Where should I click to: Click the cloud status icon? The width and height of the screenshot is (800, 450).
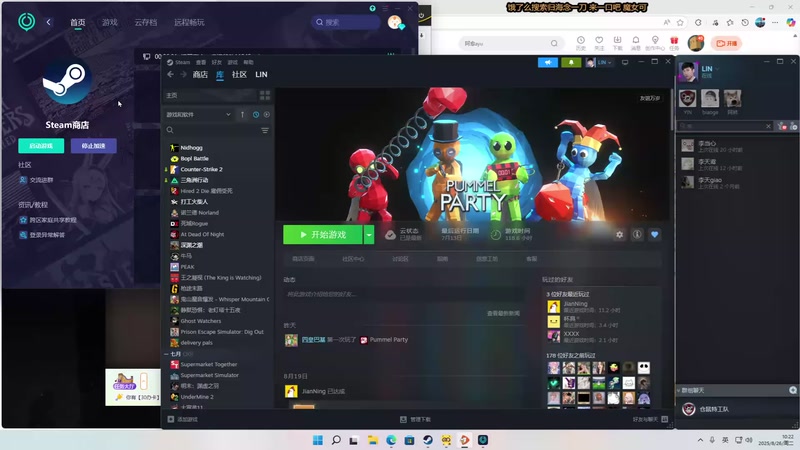[x=390, y=235]
